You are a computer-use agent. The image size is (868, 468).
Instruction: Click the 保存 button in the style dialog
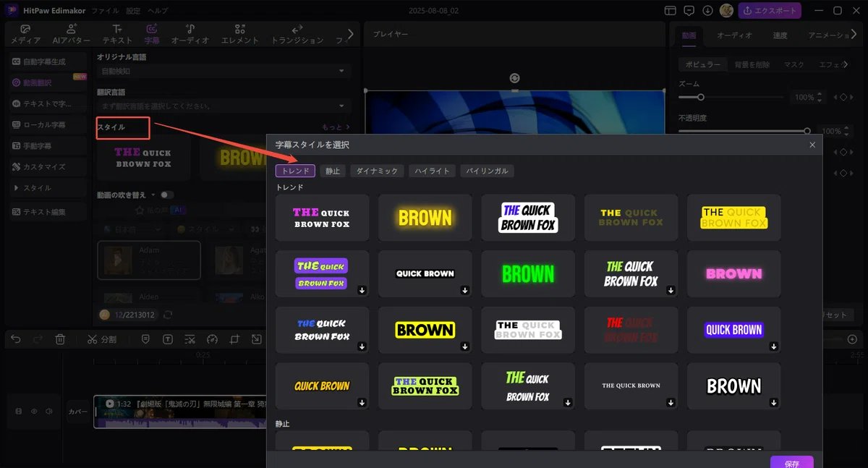(791, 462)
